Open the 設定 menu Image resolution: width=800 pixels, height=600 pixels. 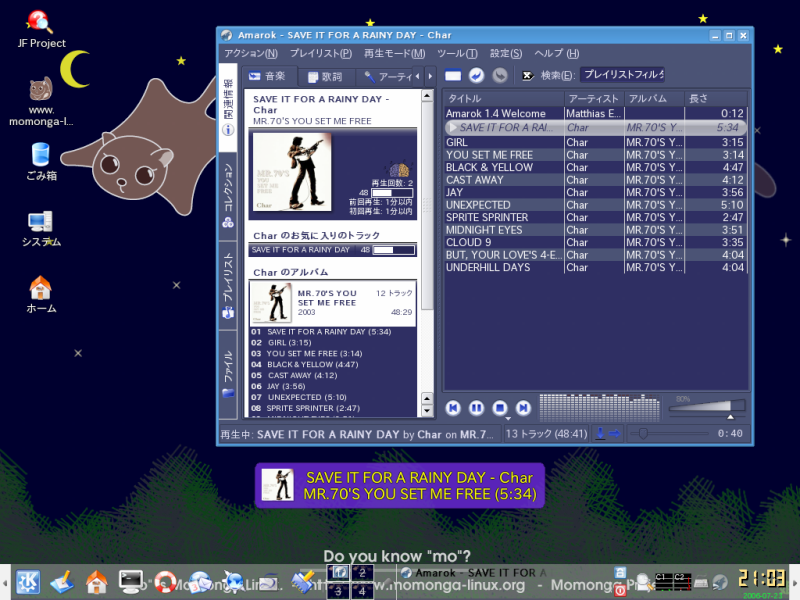[x=506, y=54]
